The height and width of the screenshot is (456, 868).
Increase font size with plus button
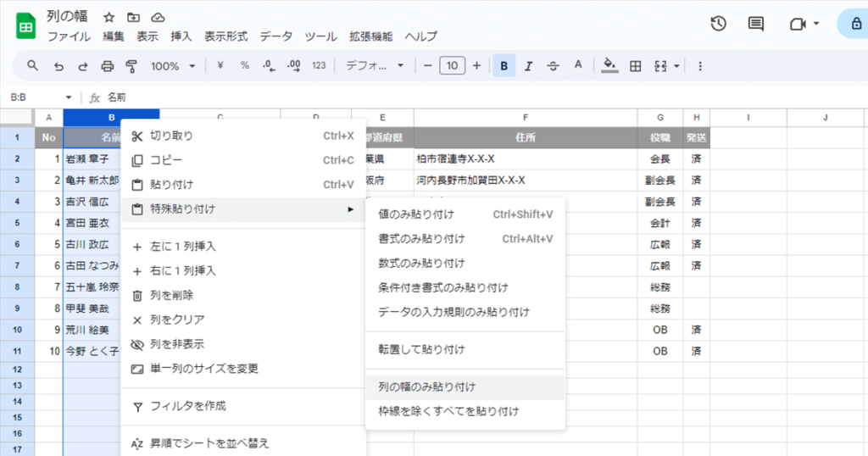click(476, 66)
